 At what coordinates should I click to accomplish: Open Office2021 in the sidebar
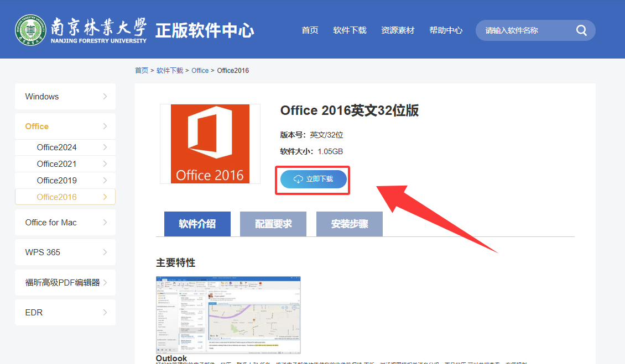pyautogui.click(x=65, y=164)
